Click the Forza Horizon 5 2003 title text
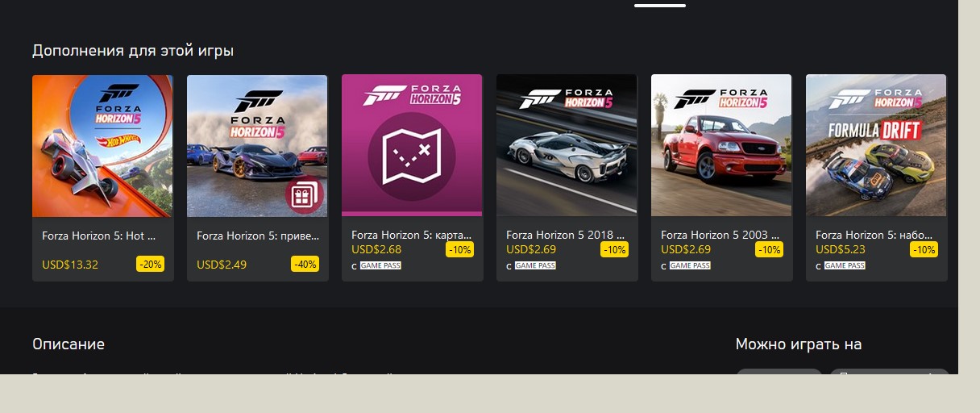This screenshot has height=413, width=980. (720, 235)
